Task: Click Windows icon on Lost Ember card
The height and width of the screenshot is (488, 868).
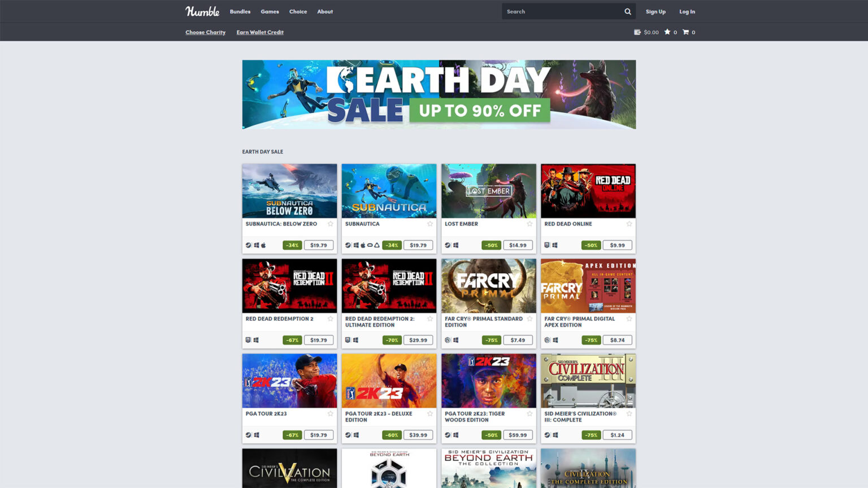Action: point(456,245)
